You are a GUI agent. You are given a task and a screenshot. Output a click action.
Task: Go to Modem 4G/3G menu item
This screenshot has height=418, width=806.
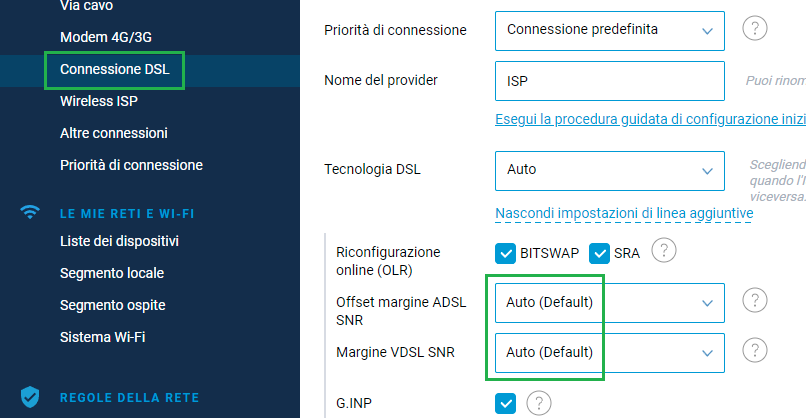coord(103,37)
